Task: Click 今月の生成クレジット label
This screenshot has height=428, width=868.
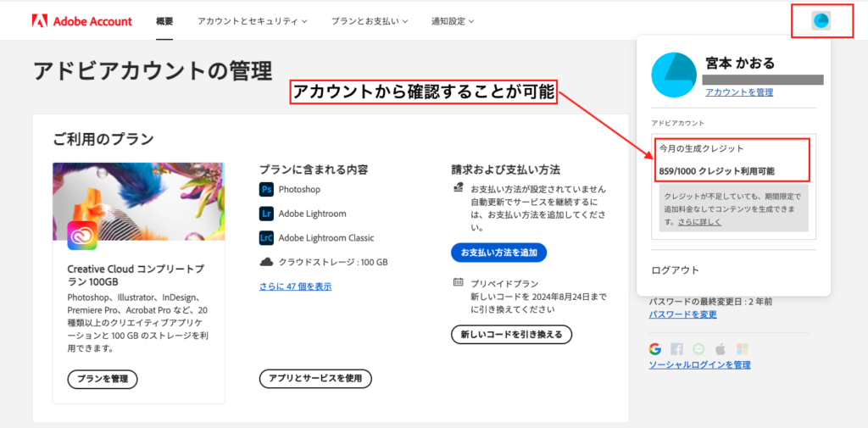Action: click(x=701, y=149)
